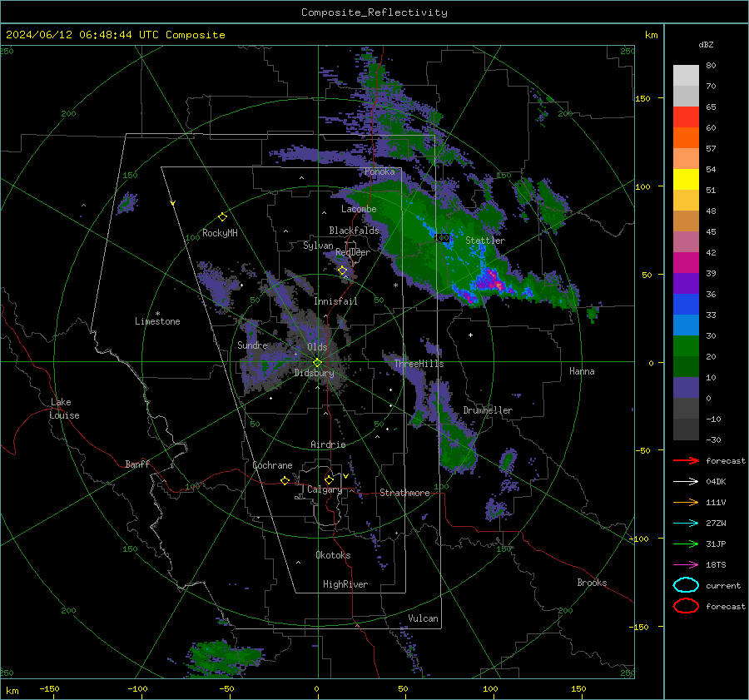Click the white 04DK arrow legend icon
This screenshot has width=749, height=700.
click(686, 482)
